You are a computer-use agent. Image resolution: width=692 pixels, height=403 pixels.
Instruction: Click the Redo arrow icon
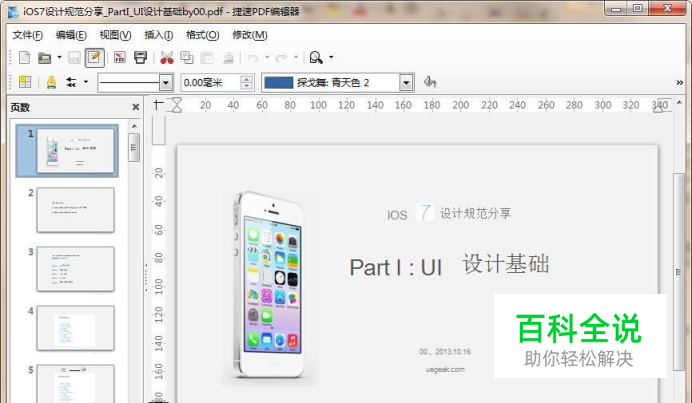tap(282, 57)
